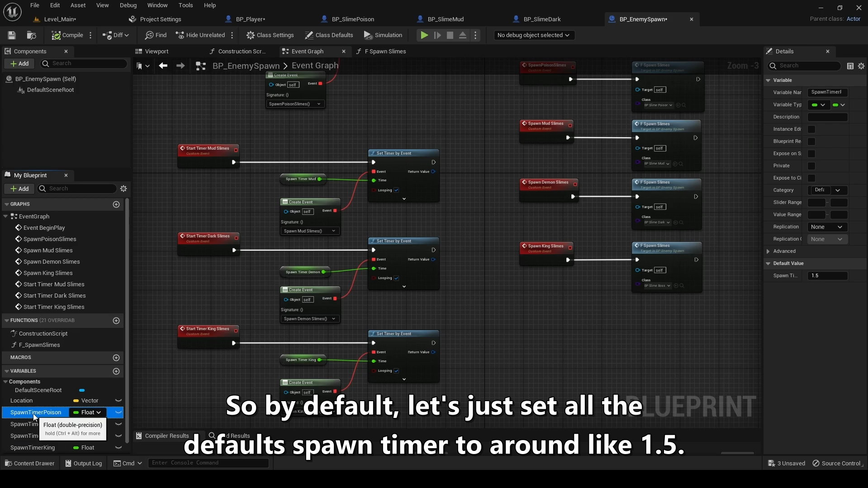
Task: Open Class Settings
Action: (x=270, y=35)
